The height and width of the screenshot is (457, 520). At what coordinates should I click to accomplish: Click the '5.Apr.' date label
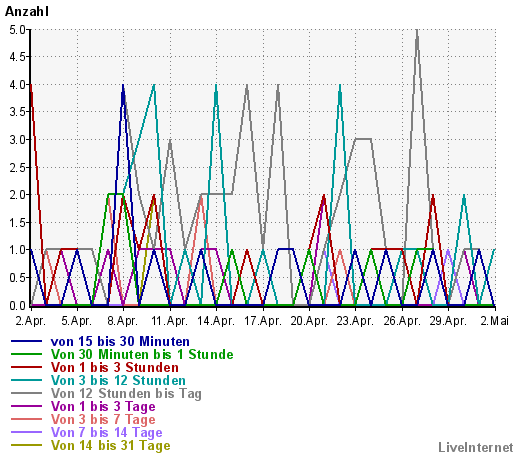click(77, 321)
